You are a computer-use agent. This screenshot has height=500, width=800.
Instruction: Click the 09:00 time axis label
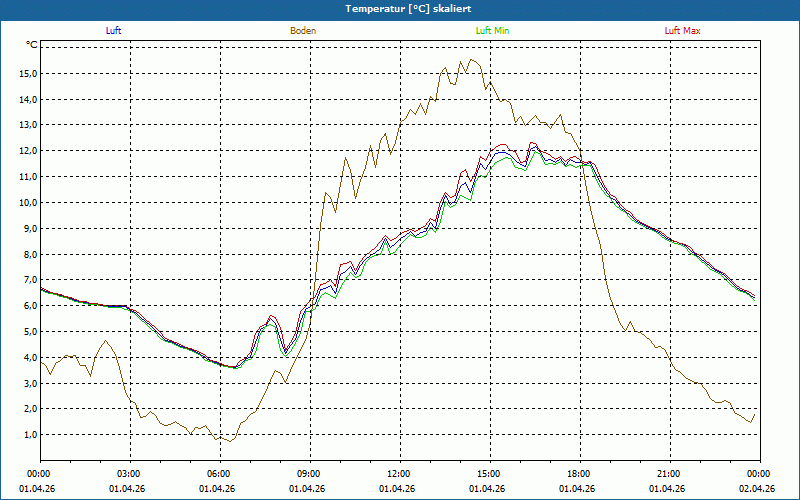(x=309, y=474)
